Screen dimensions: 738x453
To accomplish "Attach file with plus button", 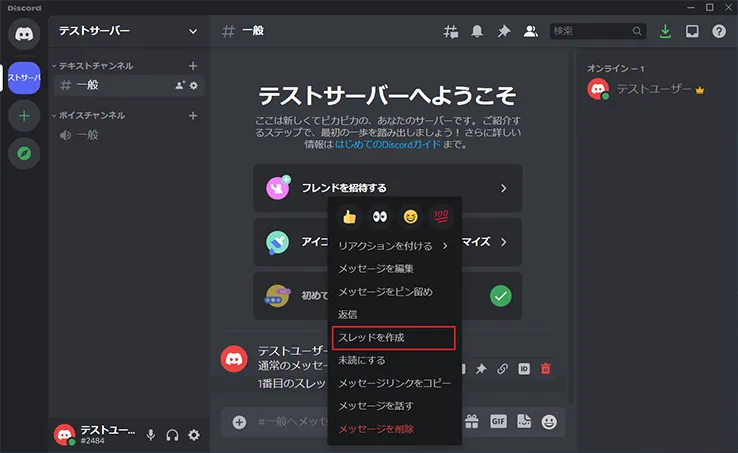I will pyautogui.click(x=239, y=422).
